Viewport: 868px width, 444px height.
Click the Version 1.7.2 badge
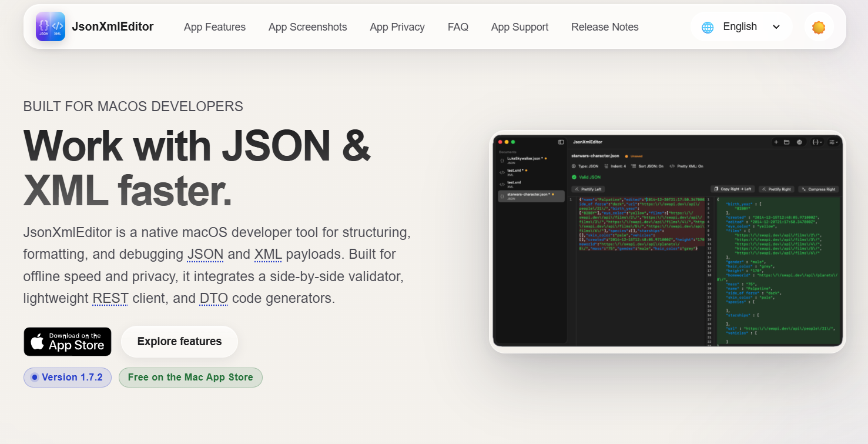(68, 378)
